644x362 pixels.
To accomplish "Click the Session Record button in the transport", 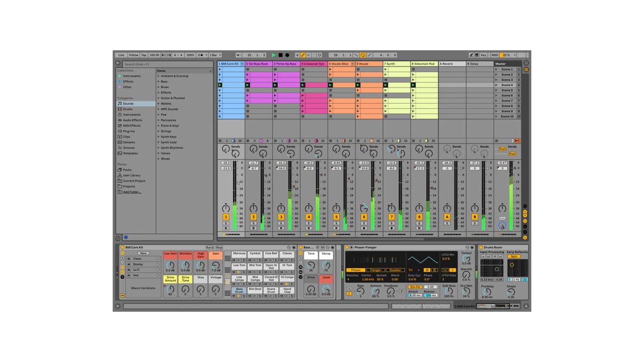I will point(319,55).
